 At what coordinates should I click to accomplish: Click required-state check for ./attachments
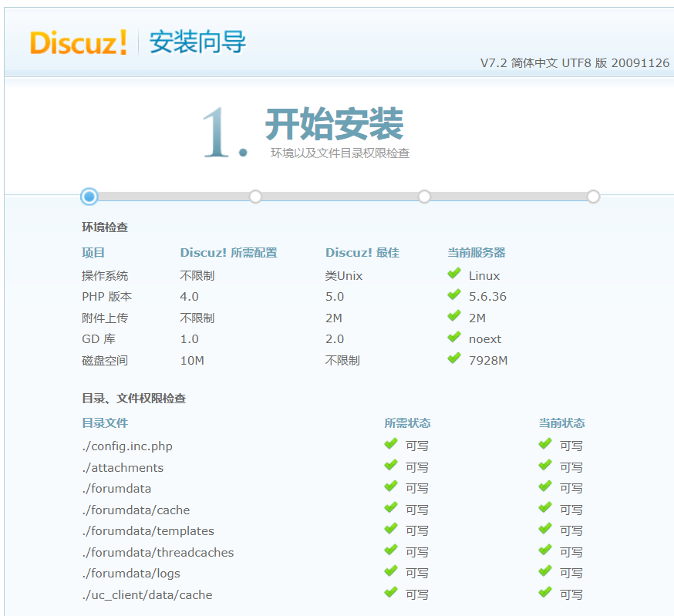point(391,465)
